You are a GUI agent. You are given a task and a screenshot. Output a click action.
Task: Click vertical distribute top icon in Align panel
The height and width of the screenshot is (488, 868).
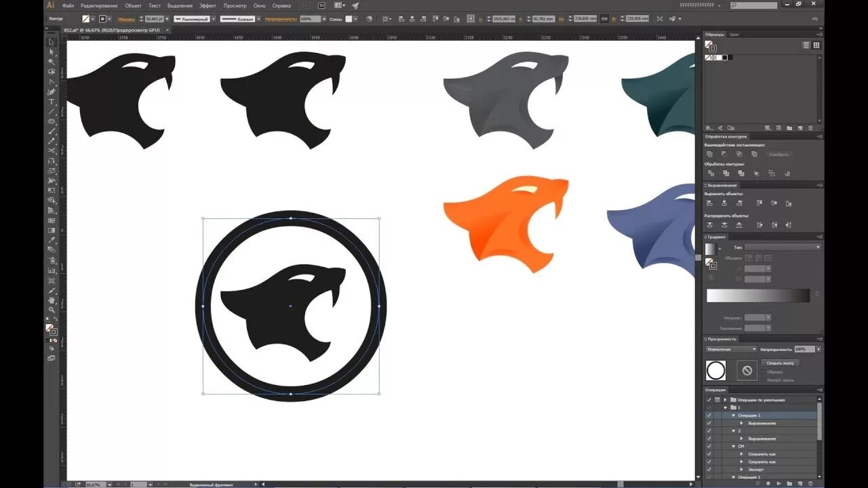tap(709, 224)
